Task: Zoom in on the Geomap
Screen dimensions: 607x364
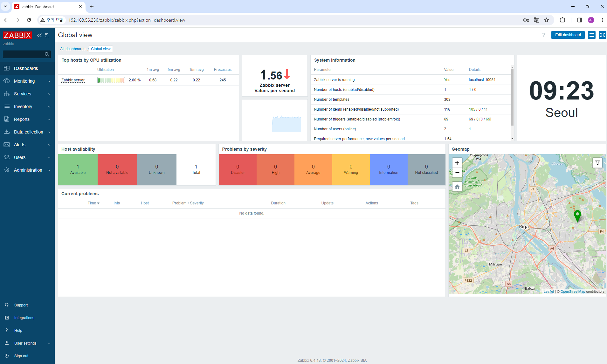Action: coord(457,163)
